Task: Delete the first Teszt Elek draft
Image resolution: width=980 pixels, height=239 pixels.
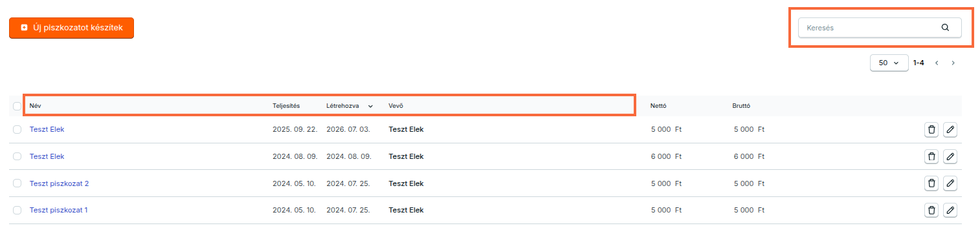Action: pyautogui.click(x=931, y=129)
